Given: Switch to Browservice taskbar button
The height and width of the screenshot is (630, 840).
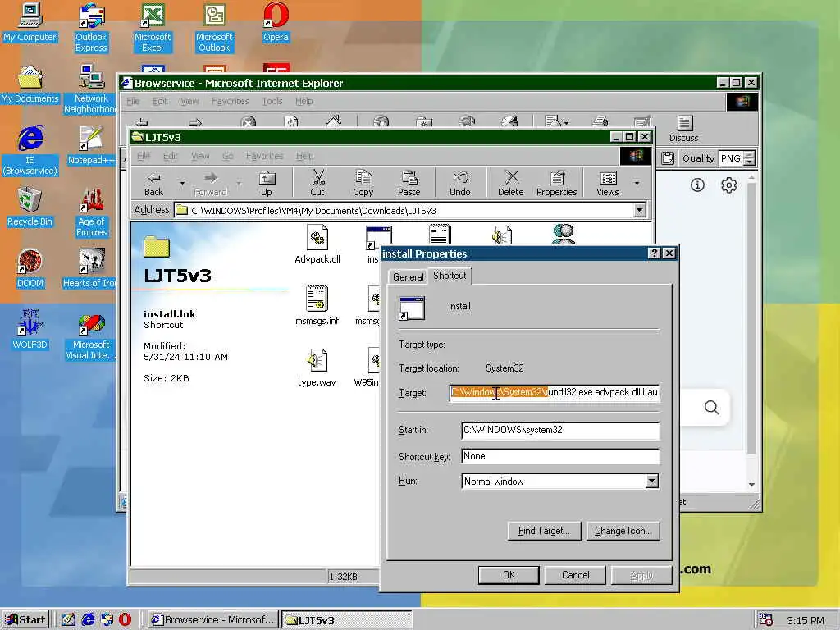Looking at the screenshot, I should pyautogui.click(x=213, y=620).
